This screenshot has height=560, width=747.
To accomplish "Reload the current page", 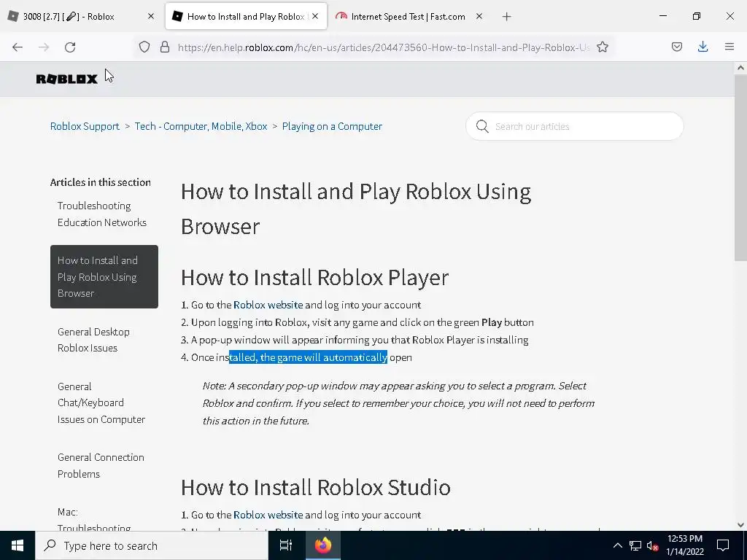I will [x=70, y=47].
